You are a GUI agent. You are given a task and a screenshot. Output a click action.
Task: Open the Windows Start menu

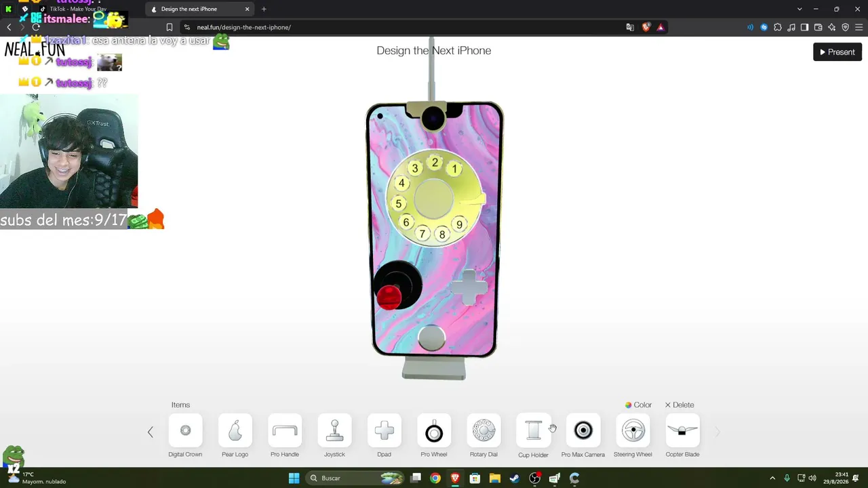[x=294, y=479]
